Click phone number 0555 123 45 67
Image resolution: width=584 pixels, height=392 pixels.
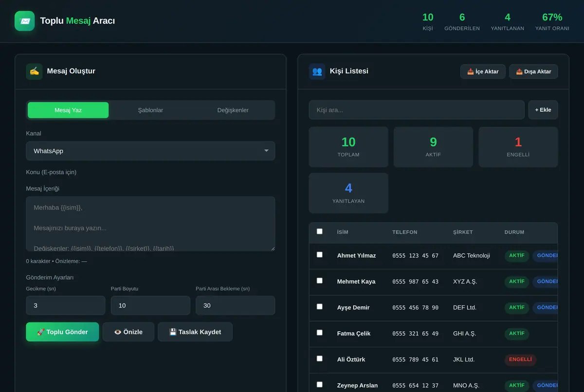coord(415,256)
